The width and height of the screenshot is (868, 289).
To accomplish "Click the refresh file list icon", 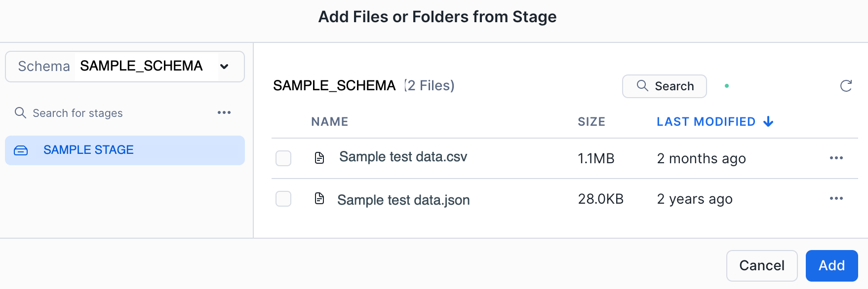I will click(846, 86).
